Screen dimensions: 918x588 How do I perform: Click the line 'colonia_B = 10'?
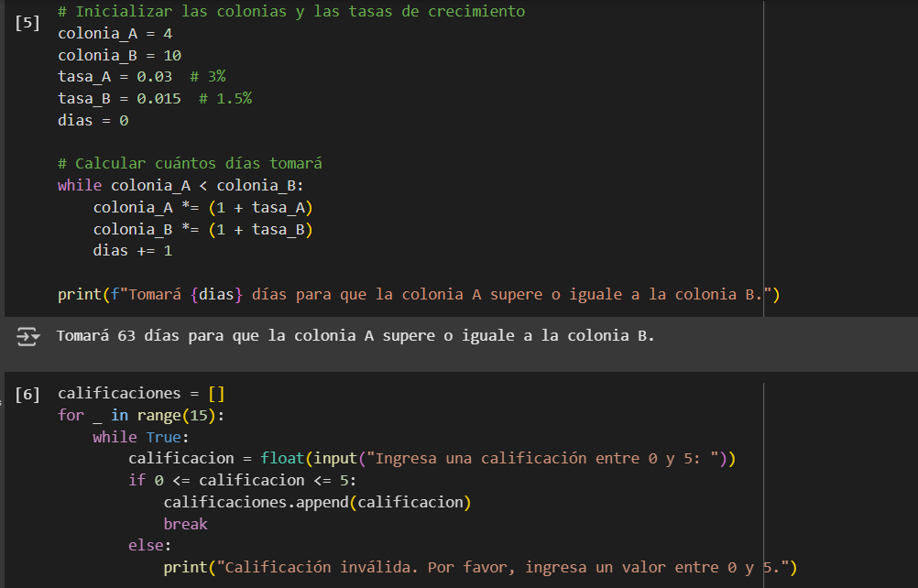[x=119, y=56]
